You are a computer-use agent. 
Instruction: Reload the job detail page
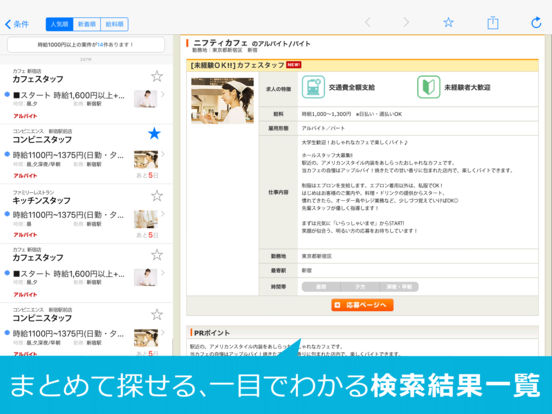[x=536, y=23]
